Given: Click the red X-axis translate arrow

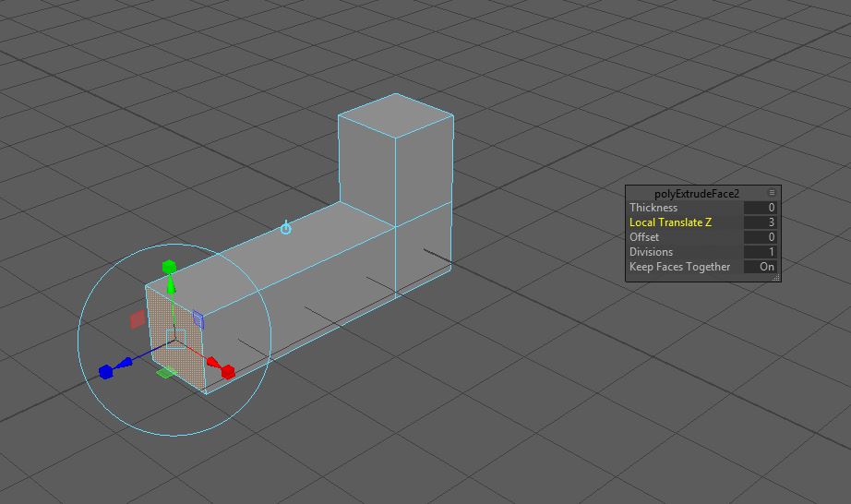Looking at the screenshot, I should [212, 363].
